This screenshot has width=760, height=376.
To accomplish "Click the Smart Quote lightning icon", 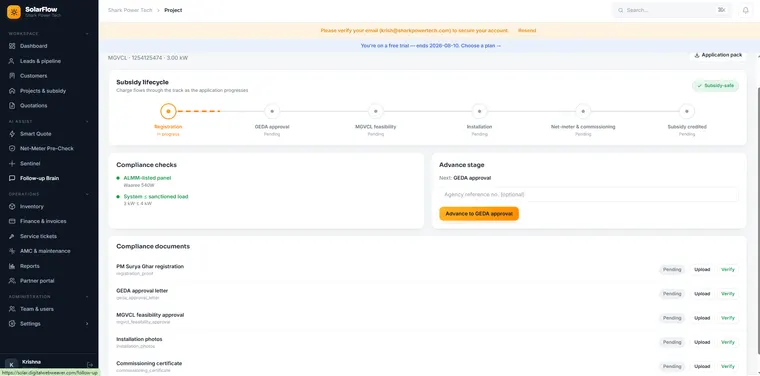I will pyautogui.click(x=12, y=134).
